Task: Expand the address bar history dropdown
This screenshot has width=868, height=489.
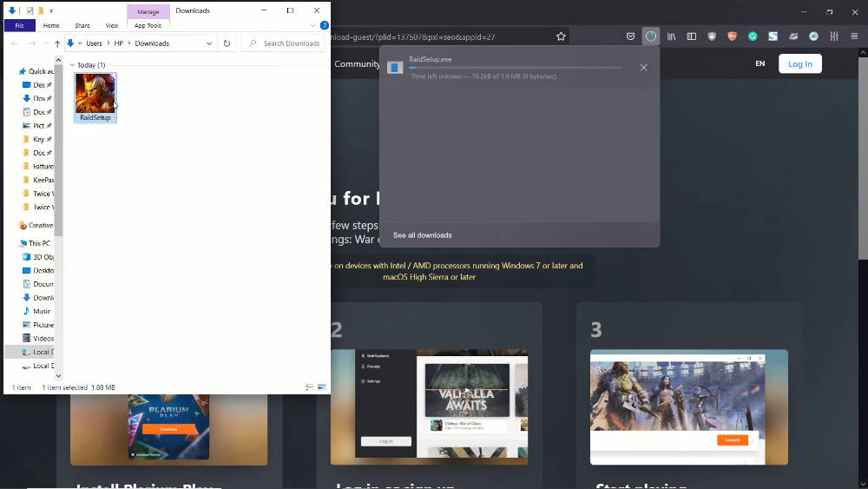Action: [x=209, y=43]
